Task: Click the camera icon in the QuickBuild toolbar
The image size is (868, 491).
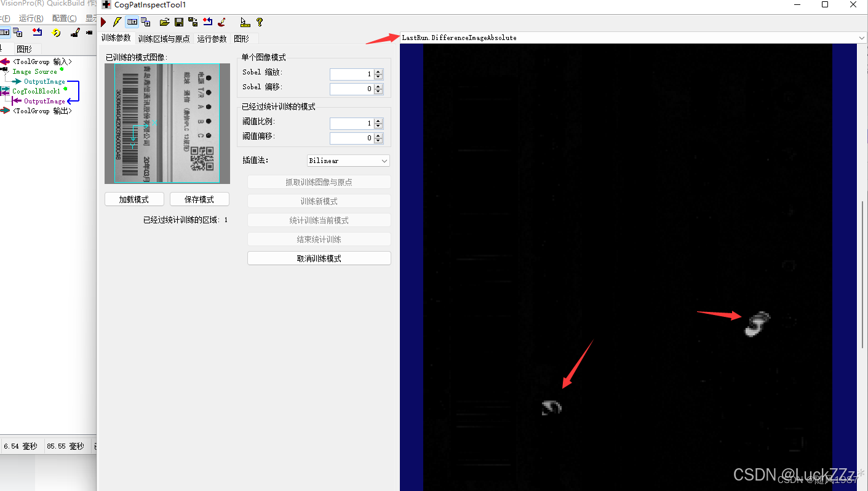Action: click(90, 33)
